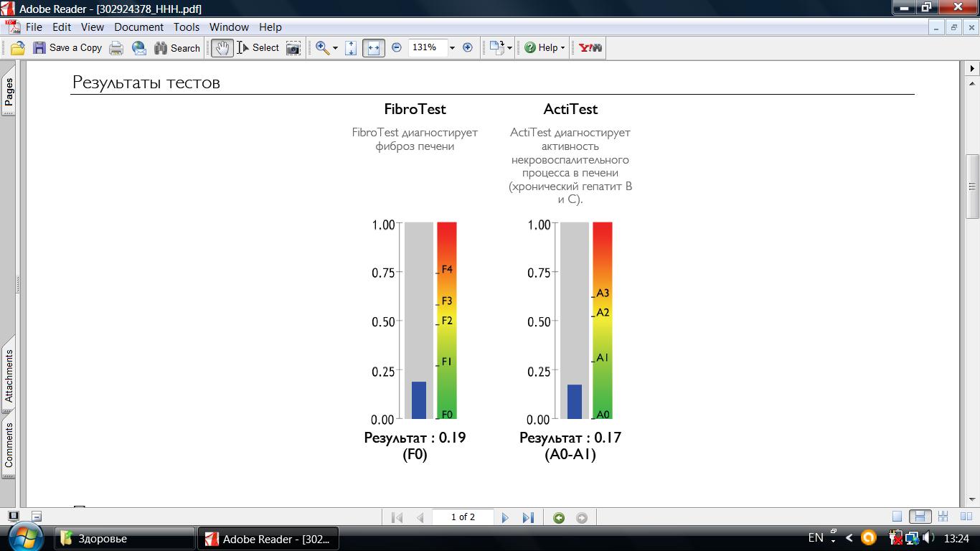Click grey Next View forward button

click(x=582, y=518)
